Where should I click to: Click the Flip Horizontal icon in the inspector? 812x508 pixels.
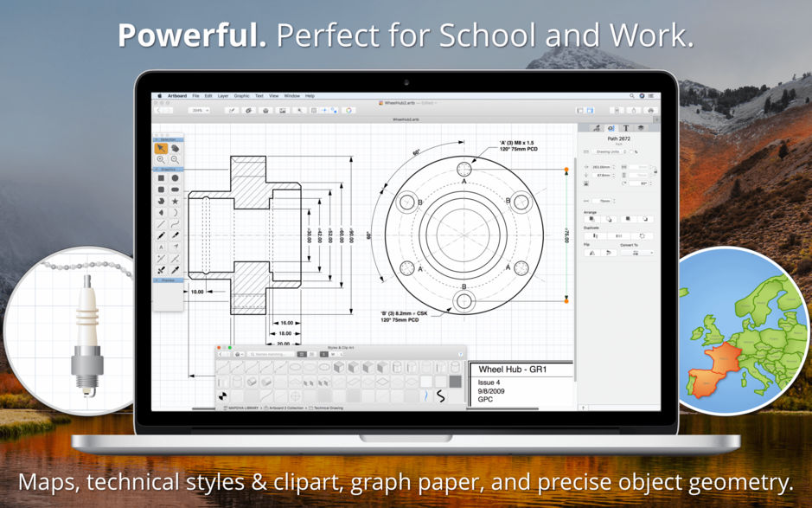click(592, 251)
